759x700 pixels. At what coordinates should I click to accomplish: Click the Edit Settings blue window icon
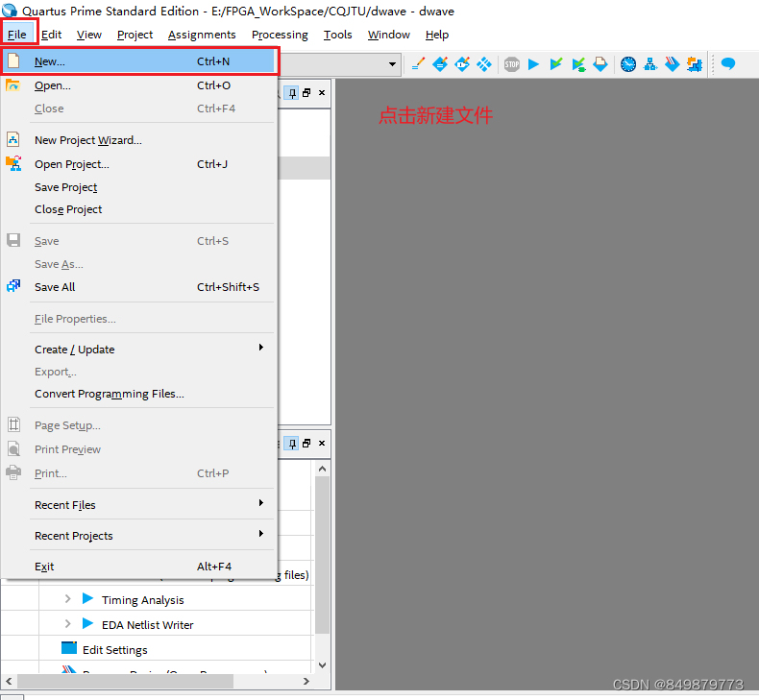tap(69, 647)
